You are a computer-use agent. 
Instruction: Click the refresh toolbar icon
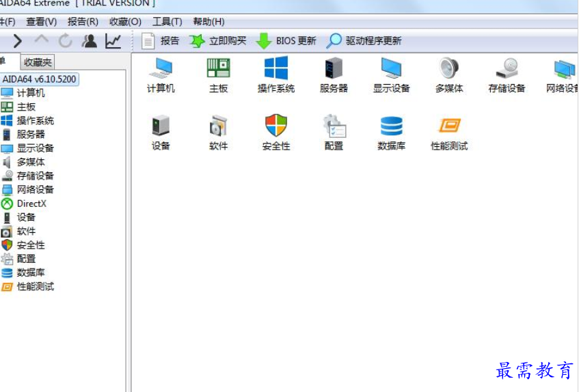click(66, 41)
